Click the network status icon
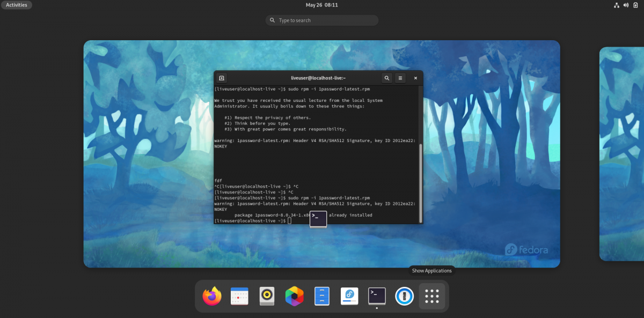This screenshot has height=318, width=644. click(x=616, y=5)
